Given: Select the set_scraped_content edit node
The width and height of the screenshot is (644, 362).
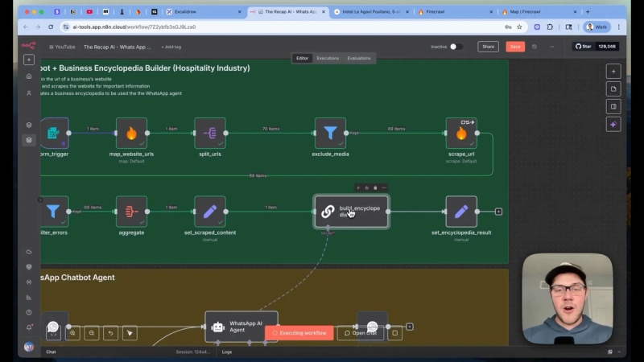Looking at the screenshot, I should pos(210,212).
